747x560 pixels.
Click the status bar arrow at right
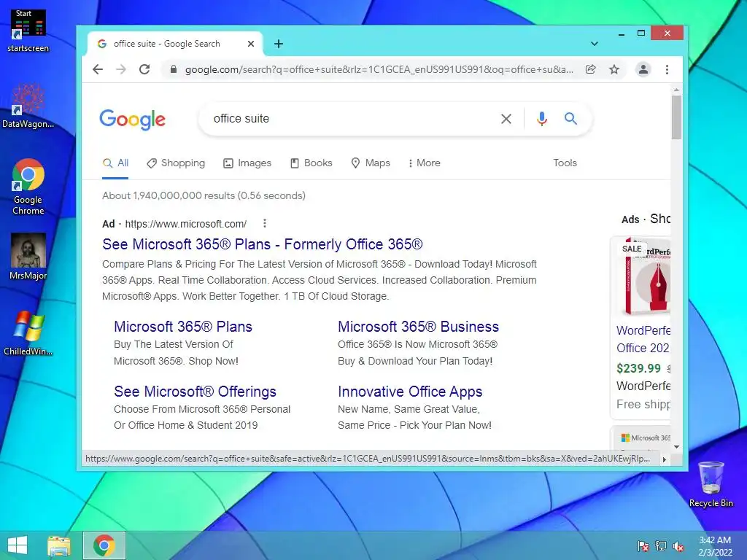tap(664, 459)
